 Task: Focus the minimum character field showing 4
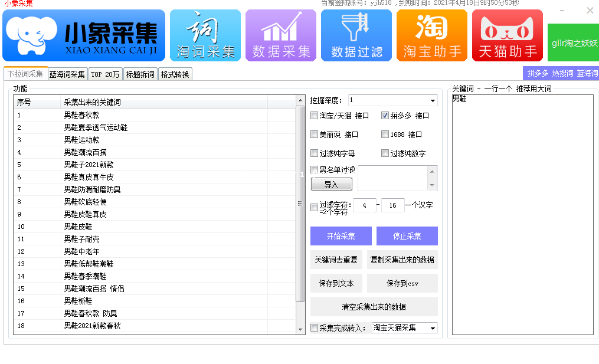pyautogui.click(x=365, y=205)
